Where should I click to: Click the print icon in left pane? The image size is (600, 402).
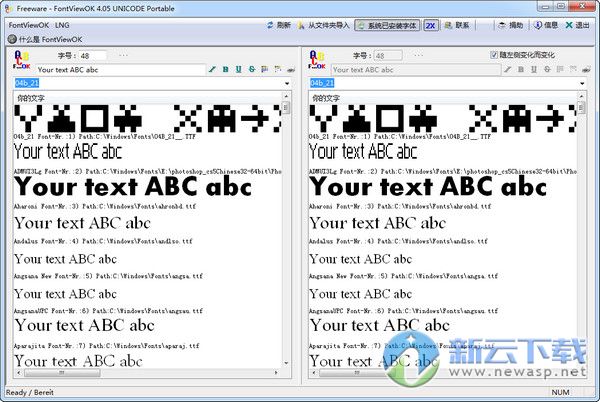[x=291, y=70]
